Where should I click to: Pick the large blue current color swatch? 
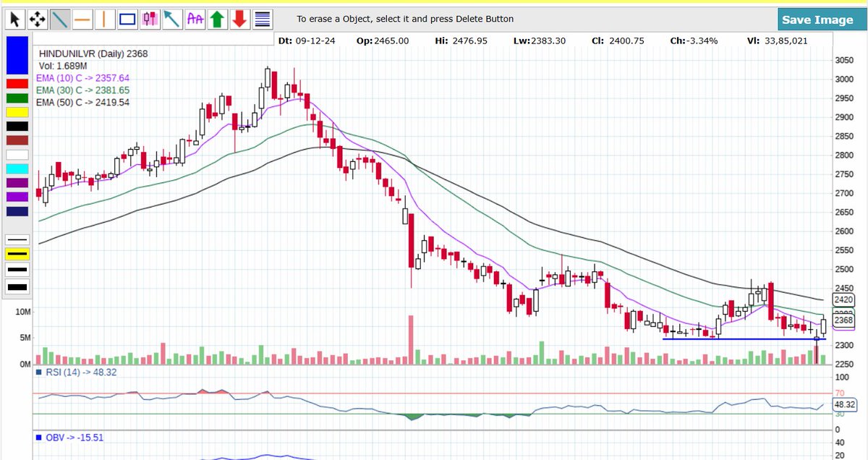17,55
